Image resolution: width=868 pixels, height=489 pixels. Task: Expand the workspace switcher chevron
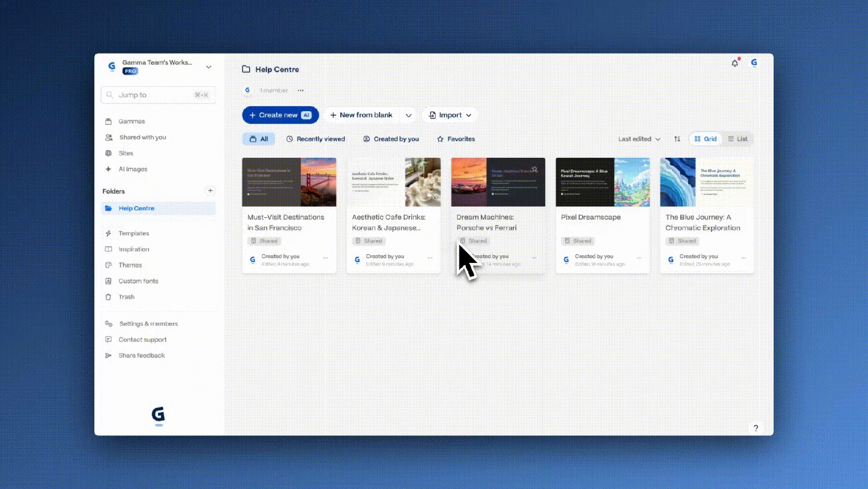coord(208,67)
